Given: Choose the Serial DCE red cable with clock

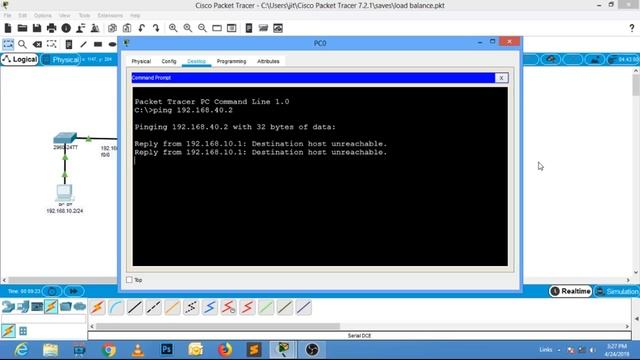Looking at the screenshot, I should tap(229, 307).
